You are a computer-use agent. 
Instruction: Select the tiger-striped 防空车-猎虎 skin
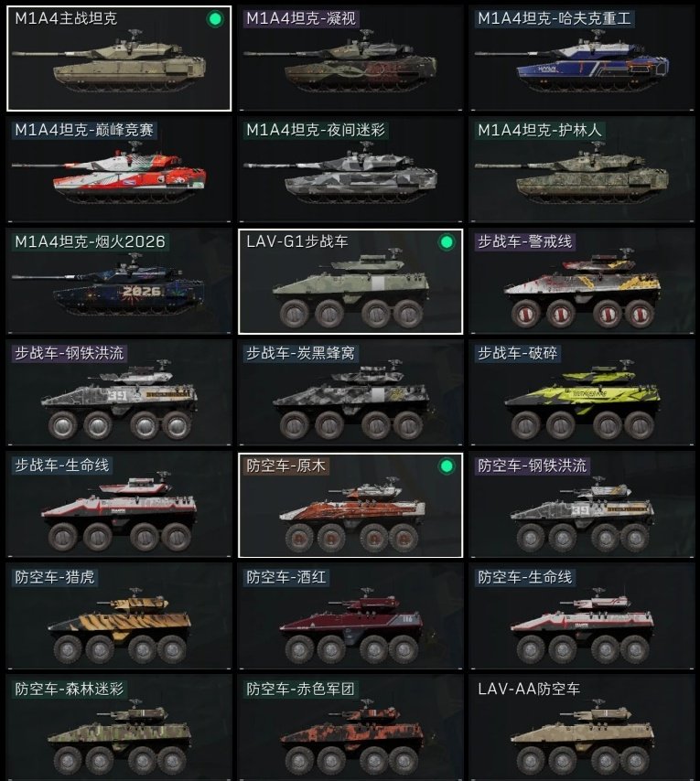pos(119,616)
